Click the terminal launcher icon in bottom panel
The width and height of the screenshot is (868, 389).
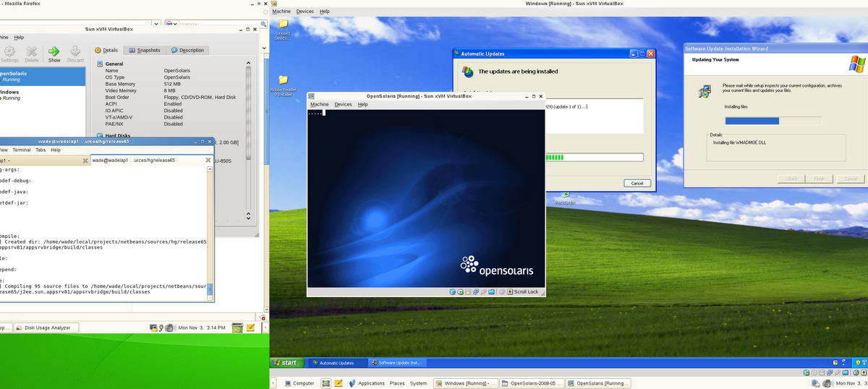click(x=326, y=383)
